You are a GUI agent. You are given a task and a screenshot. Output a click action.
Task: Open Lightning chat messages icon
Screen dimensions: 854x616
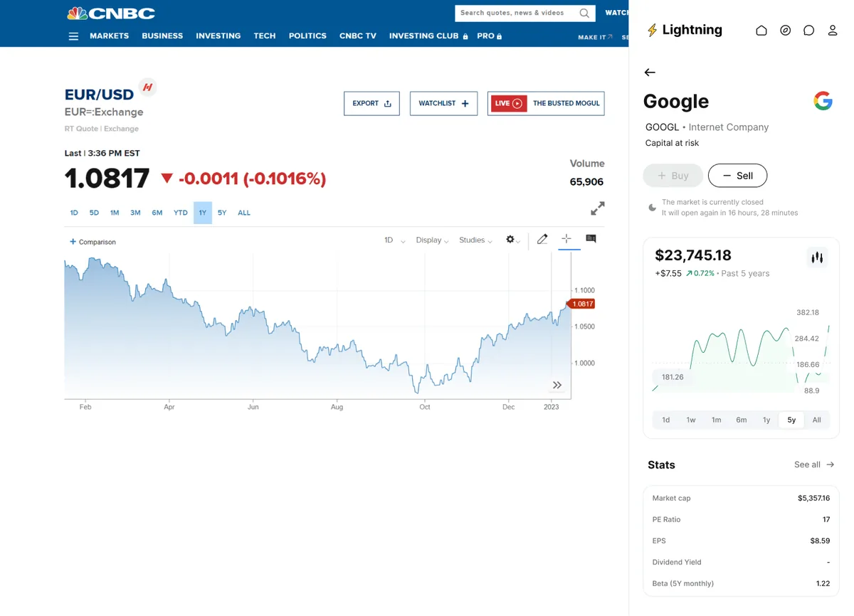pyautogui.click(x=809, y=31)
